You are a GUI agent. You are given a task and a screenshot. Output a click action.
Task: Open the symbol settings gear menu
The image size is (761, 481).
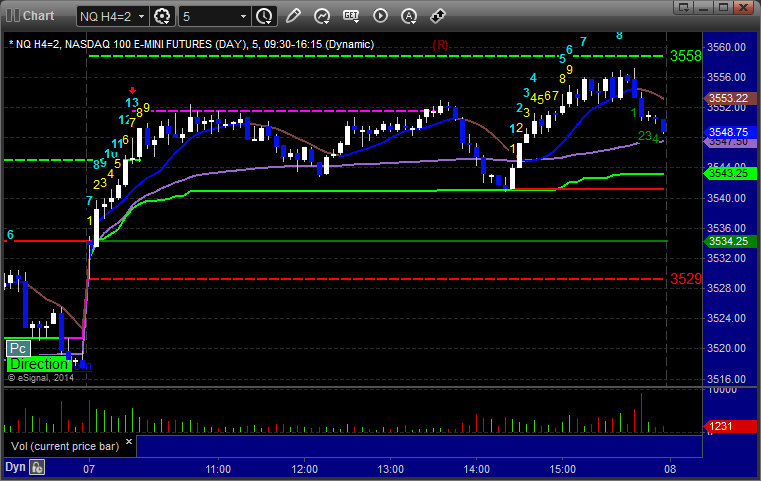(162, 16)
